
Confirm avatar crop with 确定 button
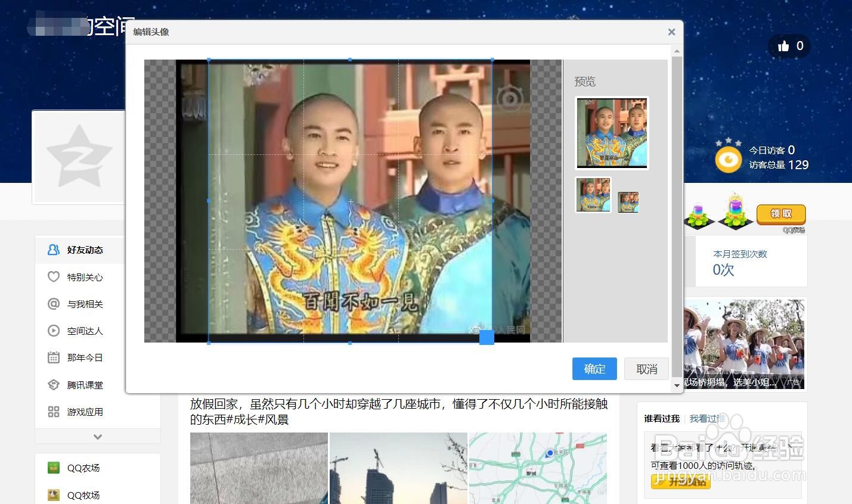tap(594, 369)
